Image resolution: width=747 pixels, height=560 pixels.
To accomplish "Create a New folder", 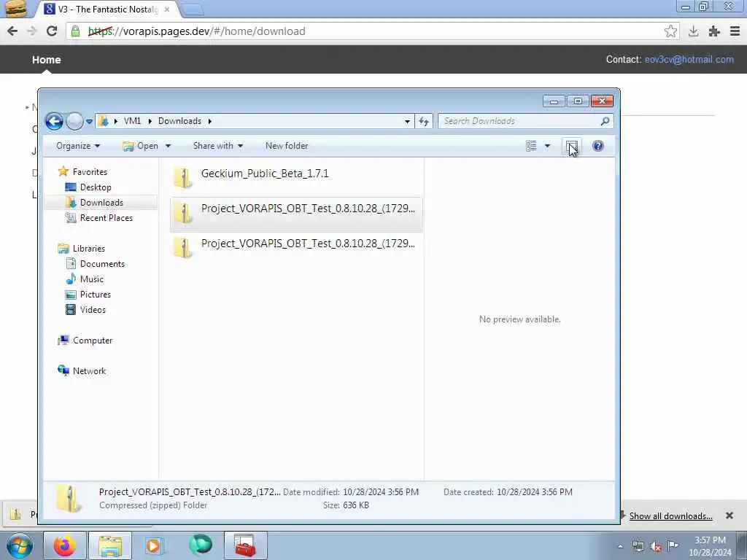I will point(287,146).
